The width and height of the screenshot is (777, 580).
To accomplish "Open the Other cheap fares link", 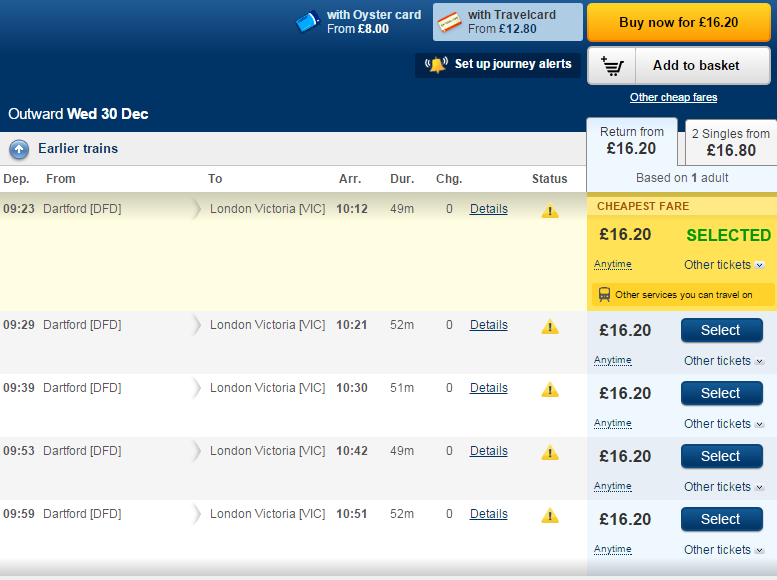I will pos(673,97).
